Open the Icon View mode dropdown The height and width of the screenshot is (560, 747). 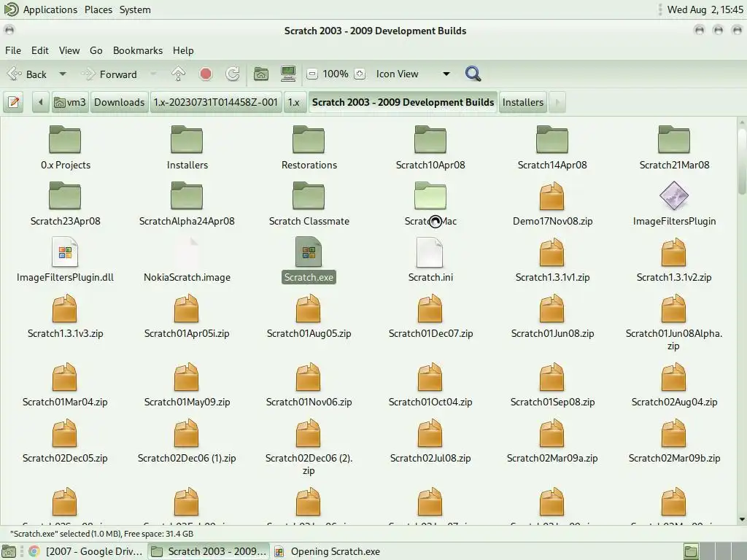click(413, 74)
